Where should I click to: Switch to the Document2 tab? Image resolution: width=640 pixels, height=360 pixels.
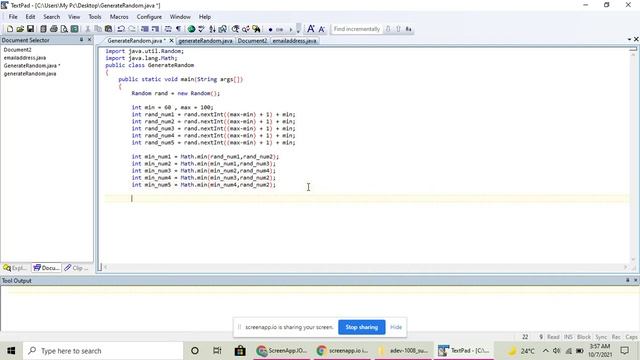pos(252,41)
